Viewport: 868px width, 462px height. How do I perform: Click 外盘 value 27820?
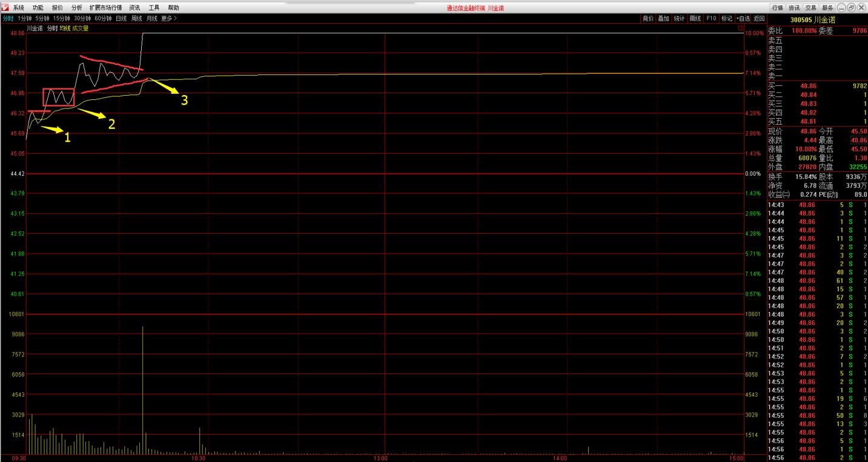point(807,167)
